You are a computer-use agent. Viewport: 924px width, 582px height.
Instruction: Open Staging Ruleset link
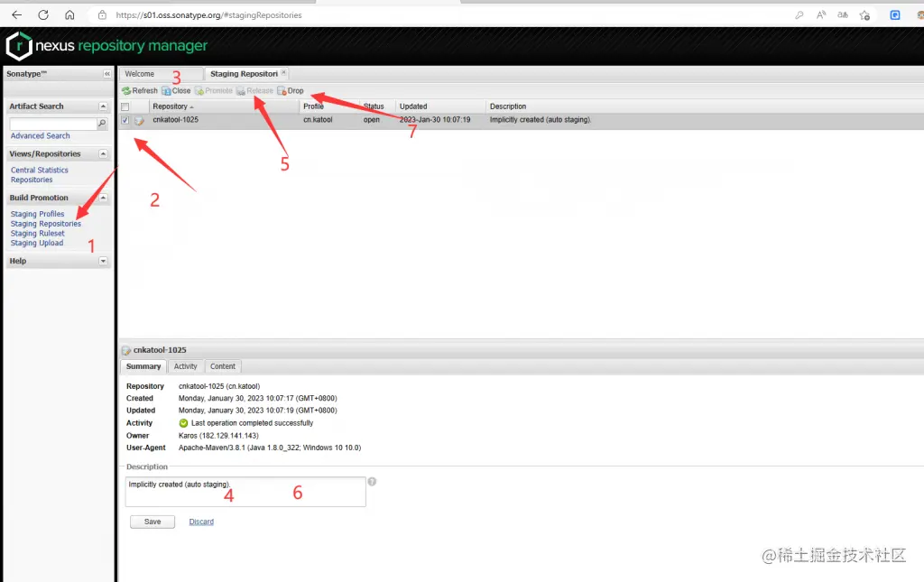(38, 234)
